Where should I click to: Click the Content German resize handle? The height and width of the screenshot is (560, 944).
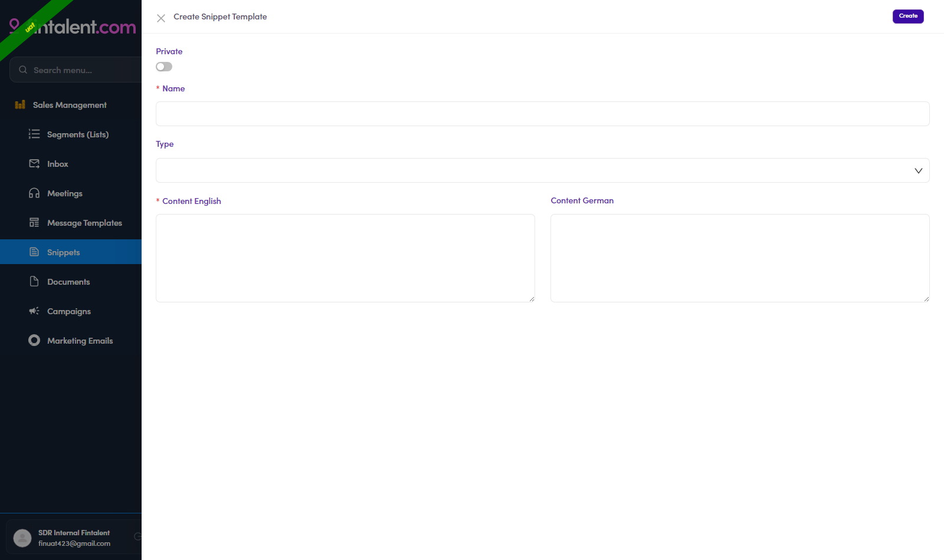pyautogui.click(x=926, y=299)
